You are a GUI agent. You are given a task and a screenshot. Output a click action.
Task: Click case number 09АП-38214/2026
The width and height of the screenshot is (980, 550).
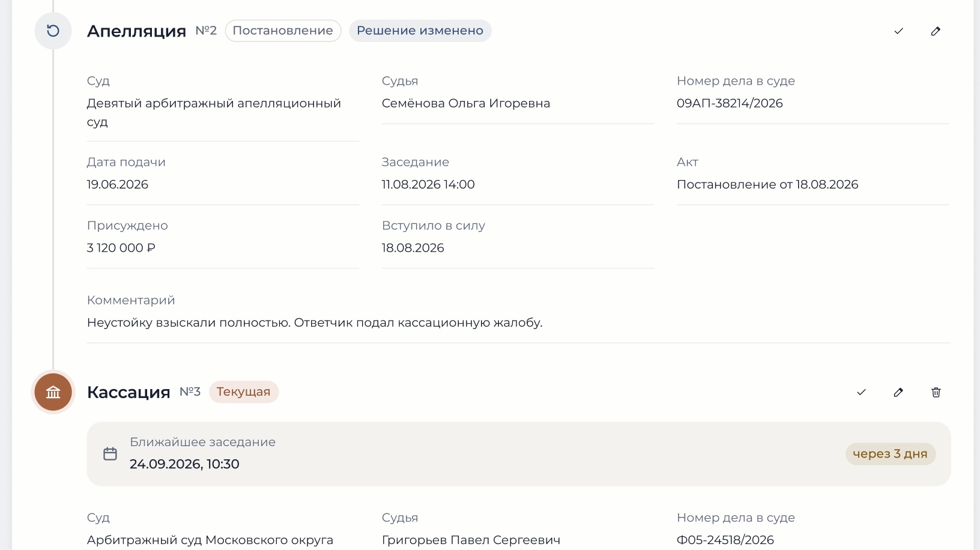pyautogui.click(x=730, y=103)
